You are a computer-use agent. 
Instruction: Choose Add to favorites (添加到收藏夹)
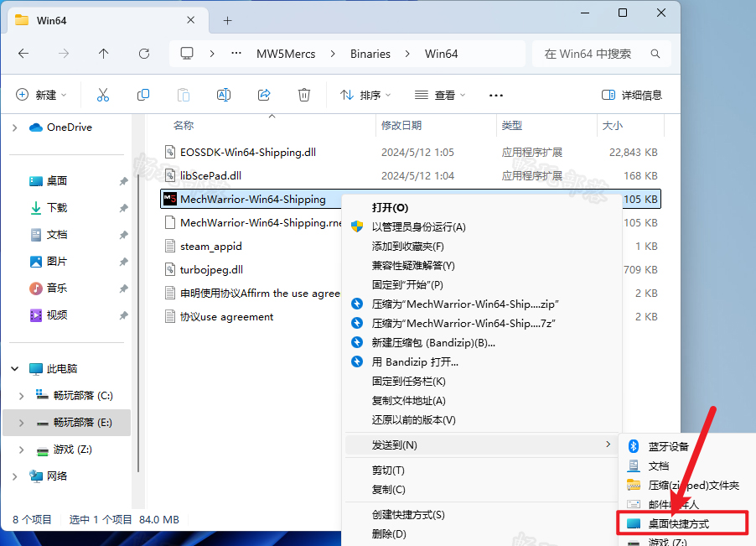coord(408,247)
